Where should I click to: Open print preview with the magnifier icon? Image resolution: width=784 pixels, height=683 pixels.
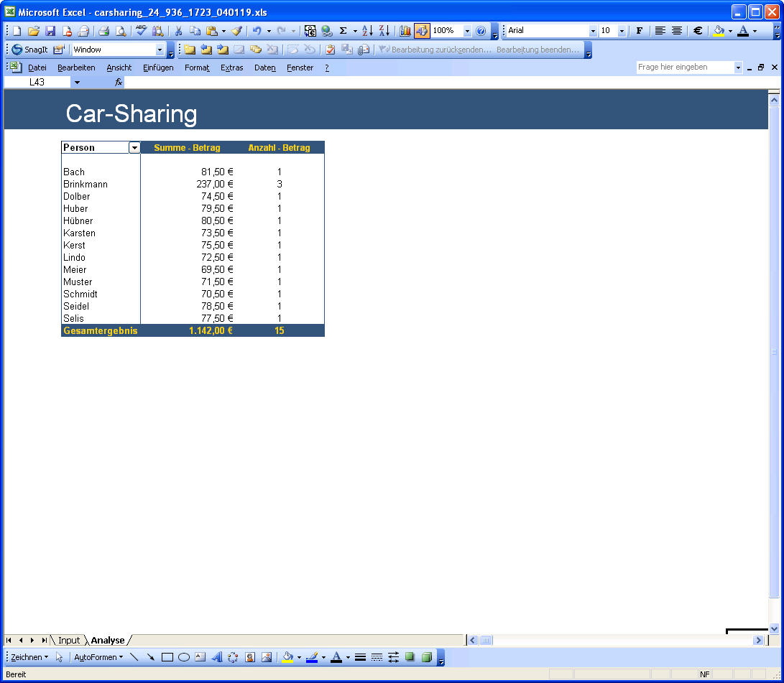[121, 31]
